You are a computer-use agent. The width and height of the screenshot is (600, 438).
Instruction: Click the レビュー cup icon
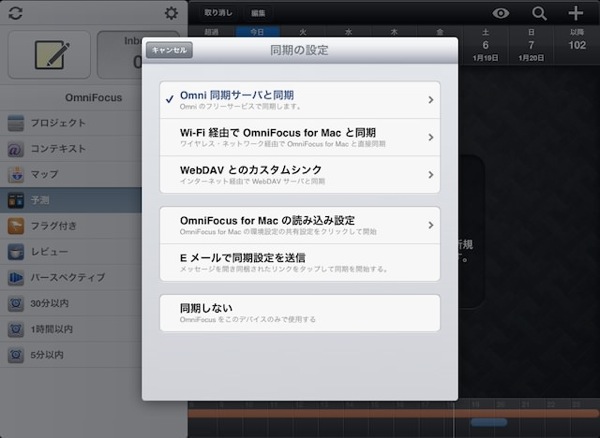point(16,252)
